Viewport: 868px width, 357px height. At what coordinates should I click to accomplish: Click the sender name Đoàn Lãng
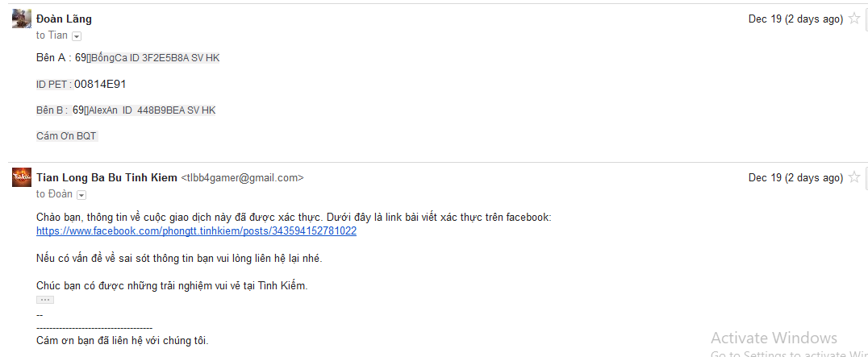[65, 19]
